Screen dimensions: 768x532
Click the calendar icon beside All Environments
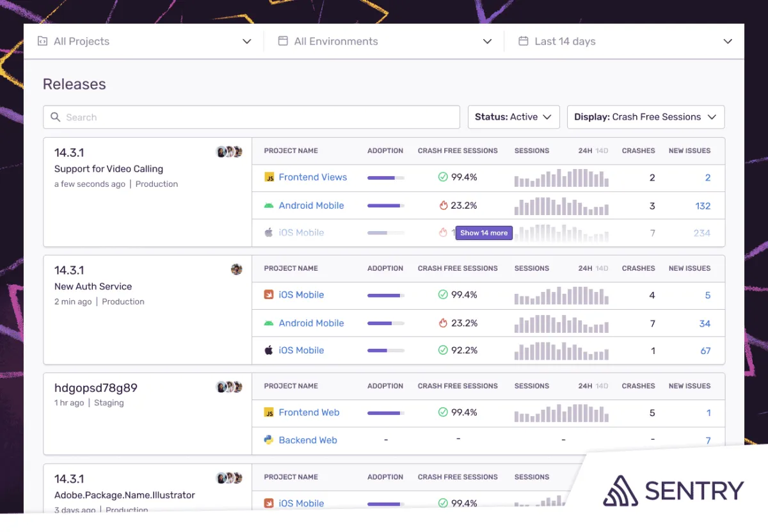[282, 41]
